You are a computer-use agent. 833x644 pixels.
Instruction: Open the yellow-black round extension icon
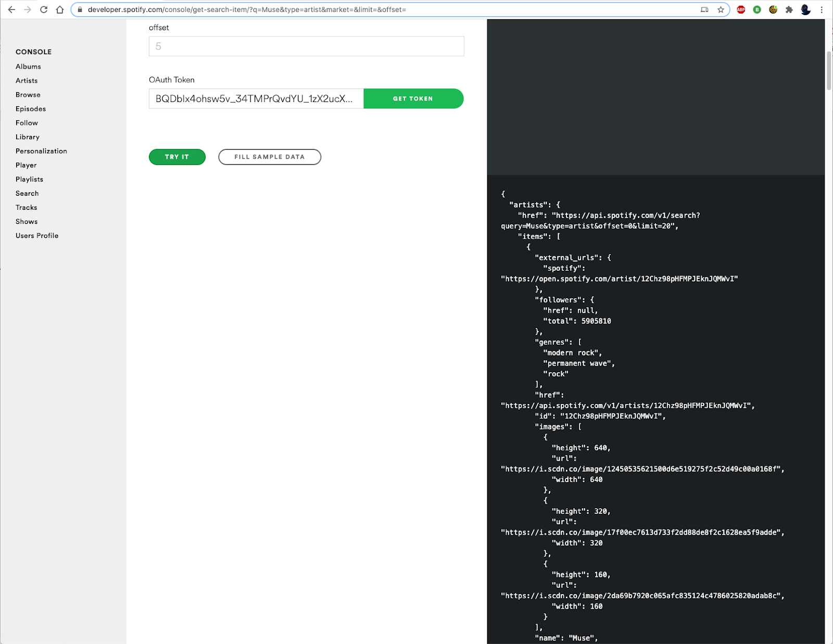(x=773, y=9)
